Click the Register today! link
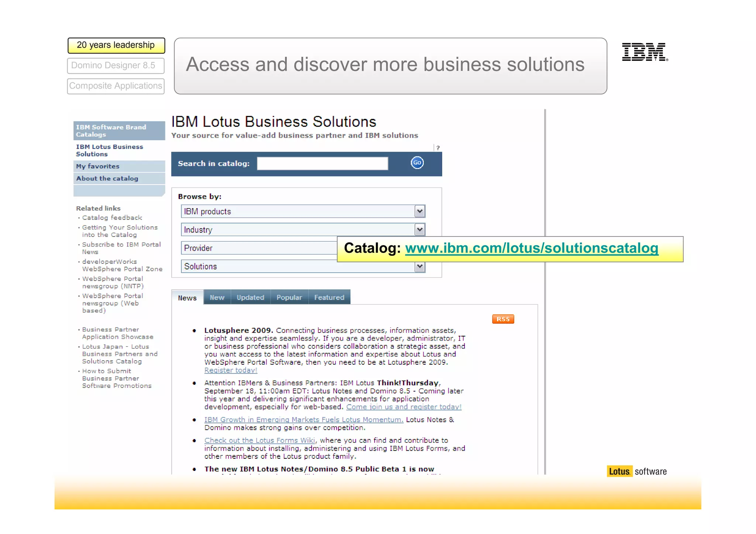 click(231, 370)
